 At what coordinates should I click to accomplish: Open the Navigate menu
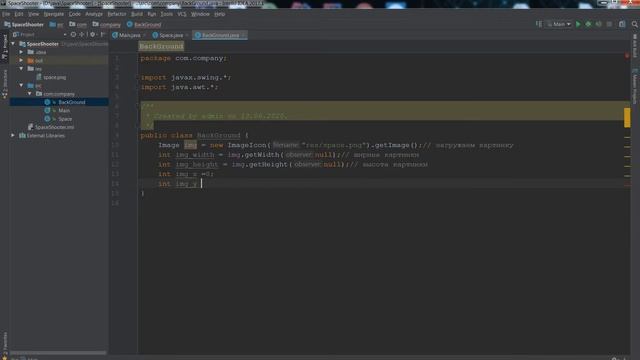53,14
